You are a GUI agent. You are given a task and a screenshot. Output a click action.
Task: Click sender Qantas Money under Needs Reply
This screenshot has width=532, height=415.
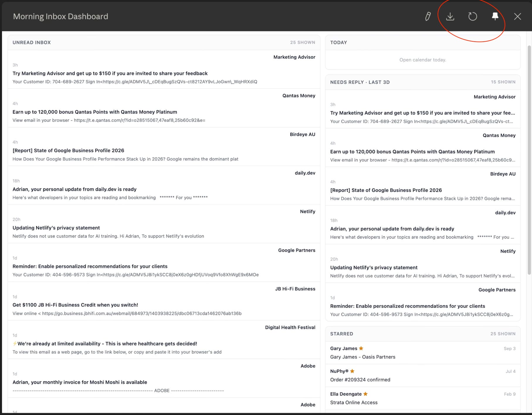(x=499, y=135)
